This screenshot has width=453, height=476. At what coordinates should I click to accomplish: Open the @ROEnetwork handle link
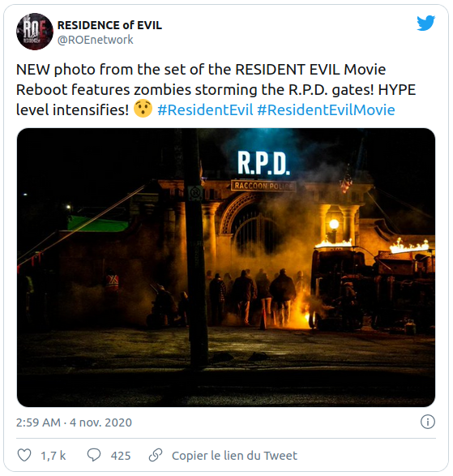tap(96, 40)
